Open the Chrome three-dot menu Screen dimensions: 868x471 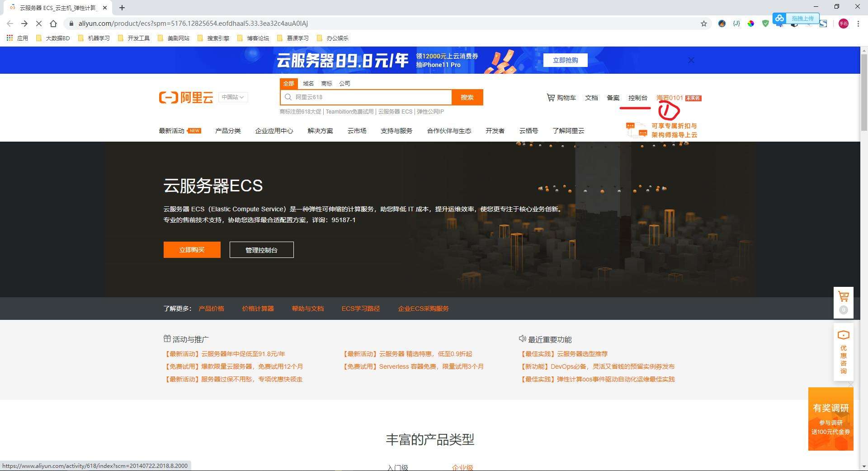[x=858, y=24]
